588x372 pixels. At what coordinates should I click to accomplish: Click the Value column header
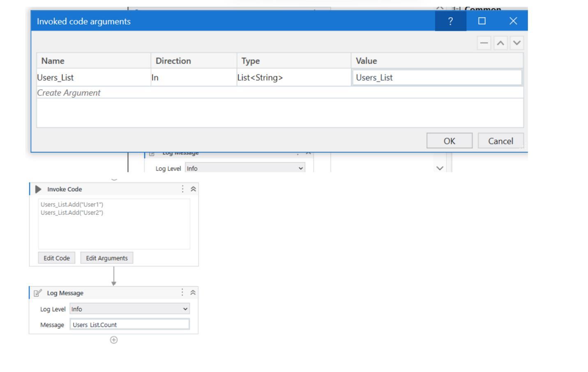click(437, 61)
